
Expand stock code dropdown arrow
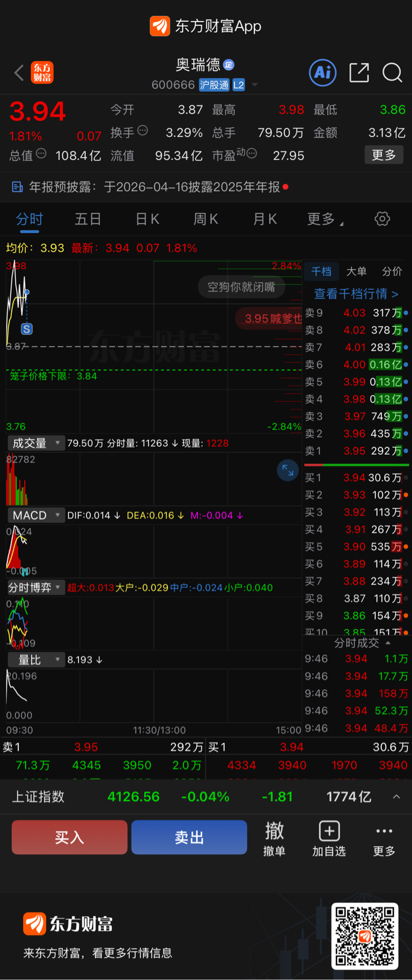255,85
